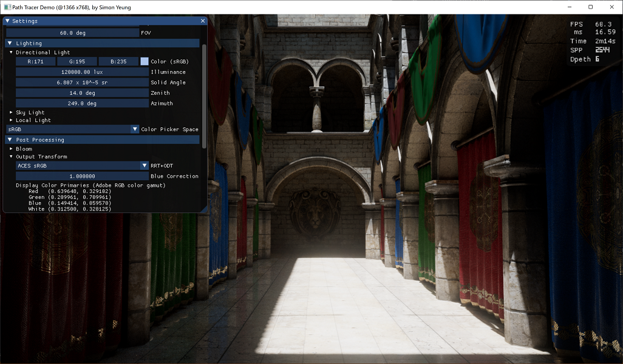The width and height of the screenshot is (623, 364).
Task: Click the Color Picker Space label
Action: click(x=169, y=129)
